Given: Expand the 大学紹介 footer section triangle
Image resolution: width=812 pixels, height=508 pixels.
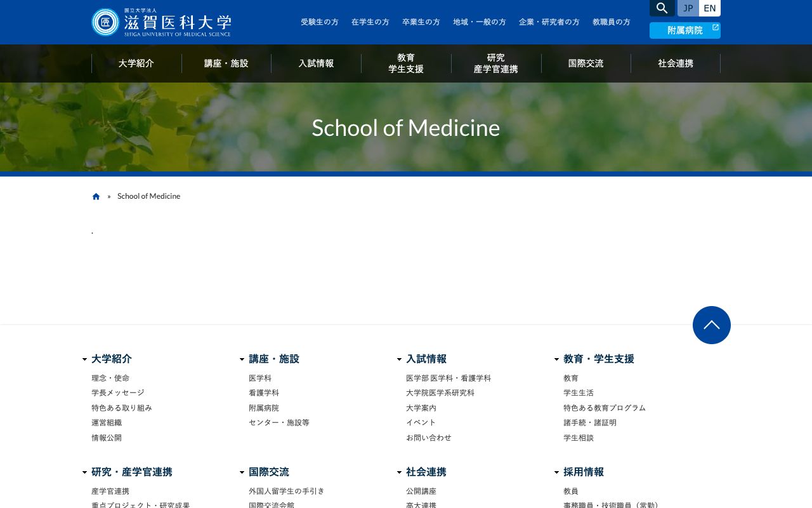Looking at the screenshot, I should [84, 359].
